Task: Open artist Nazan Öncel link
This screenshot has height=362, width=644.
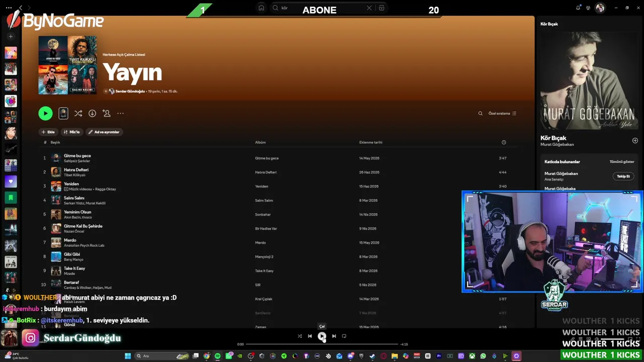Action: click(x=74, y=231)
